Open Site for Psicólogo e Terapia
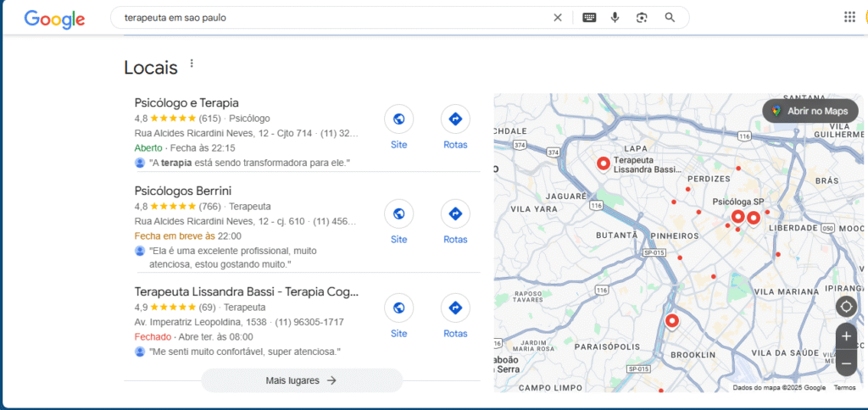Viewport: 868px width, 410px height. (x=398, y=128)
